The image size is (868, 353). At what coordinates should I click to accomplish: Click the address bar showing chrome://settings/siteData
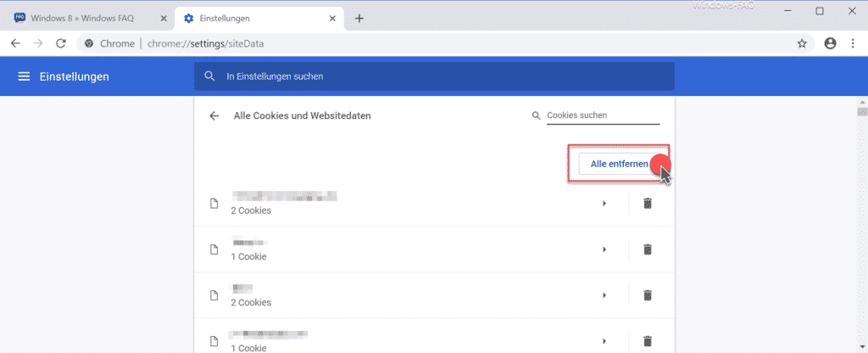click(445, 44)
